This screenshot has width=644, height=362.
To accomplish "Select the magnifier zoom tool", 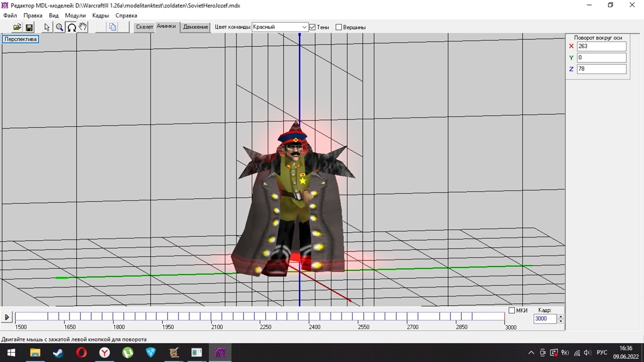I will coord(59,27).
